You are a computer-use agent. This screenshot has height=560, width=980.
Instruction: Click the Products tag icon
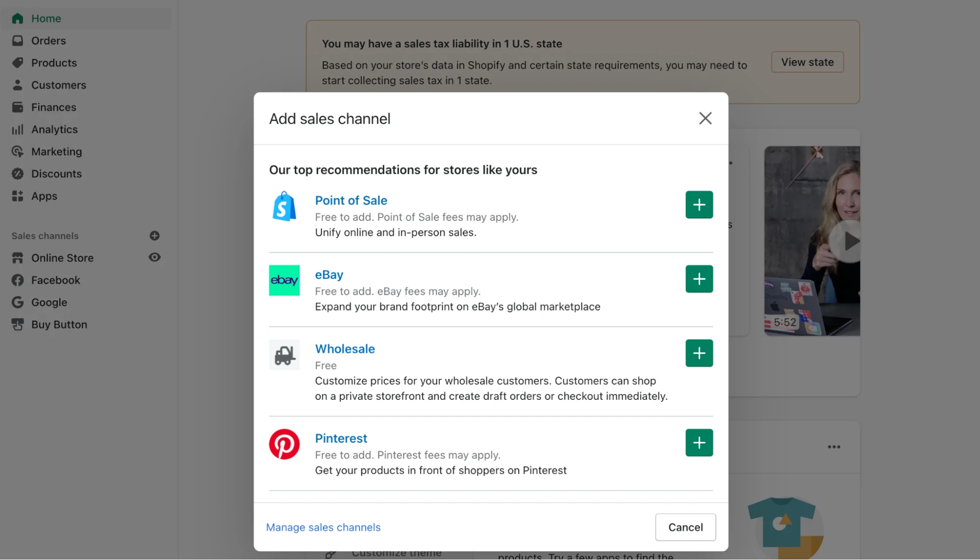(x=18, y=63)
